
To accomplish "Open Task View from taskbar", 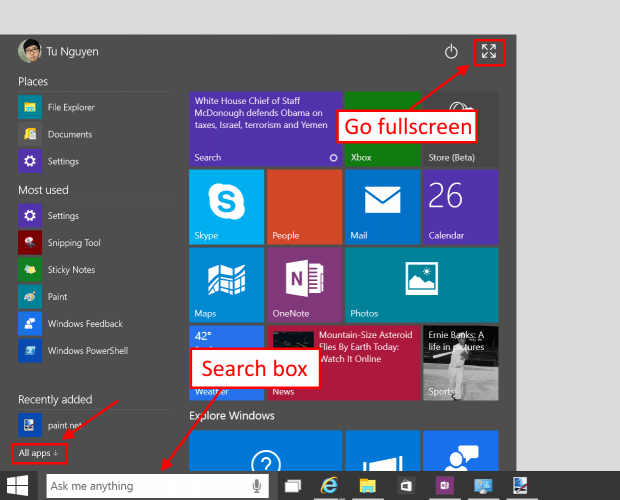I will (x=293, y=486).
